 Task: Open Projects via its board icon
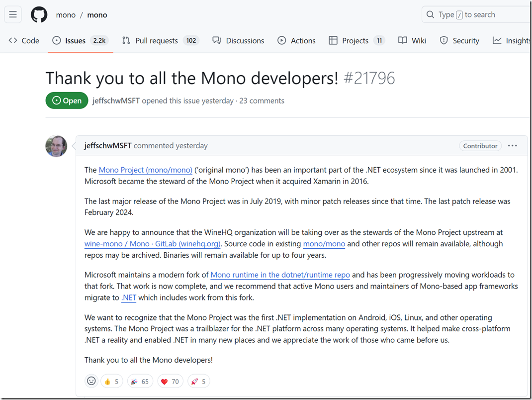point(333,40)
